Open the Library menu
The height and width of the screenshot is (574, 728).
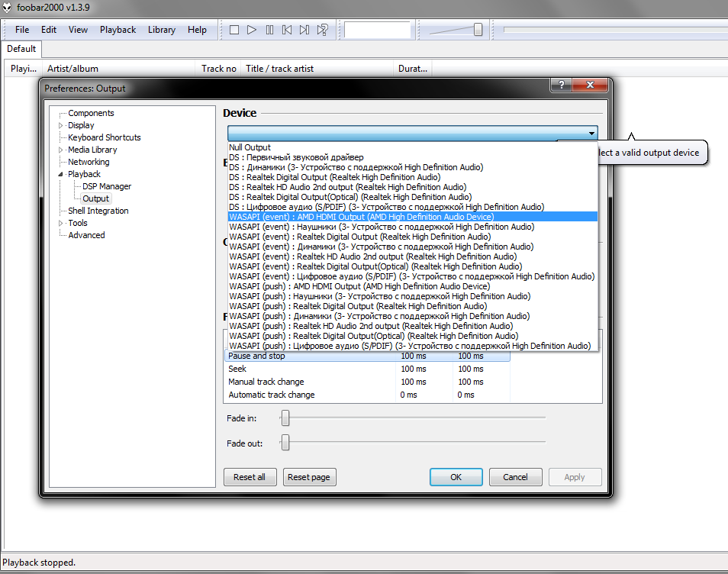tap(161, 30)
